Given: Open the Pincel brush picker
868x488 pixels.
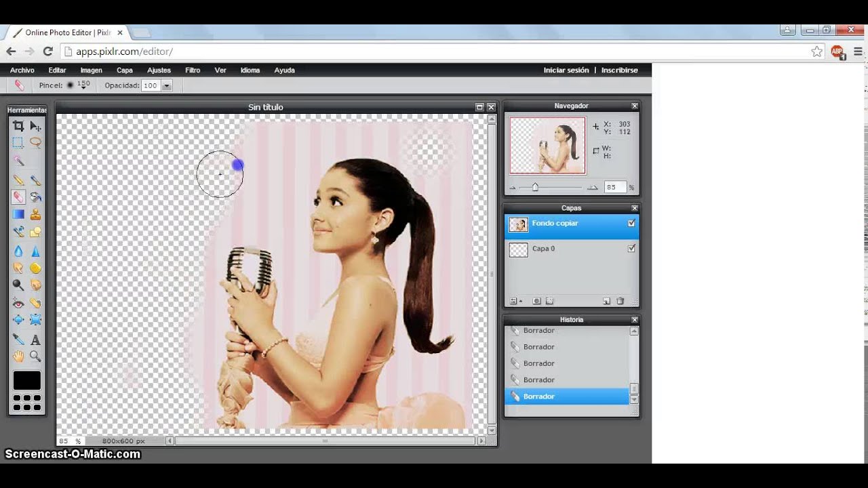Looking at the screenshot, I should (79, 85).
